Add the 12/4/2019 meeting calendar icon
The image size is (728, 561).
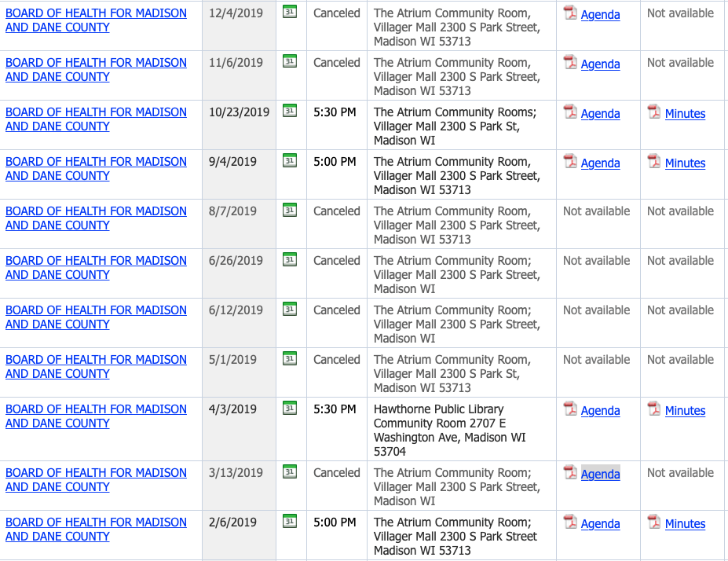pyautogui.click(x=290, y=12)
